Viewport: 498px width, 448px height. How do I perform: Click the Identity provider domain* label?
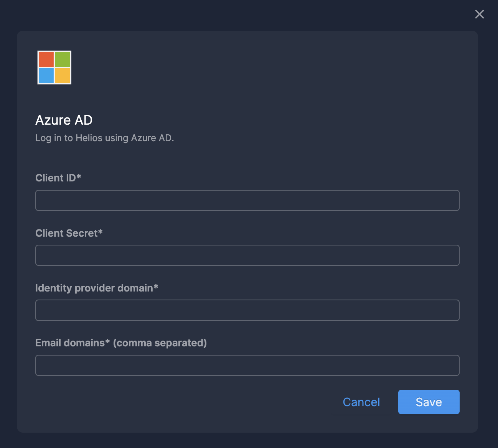point(97,288)
